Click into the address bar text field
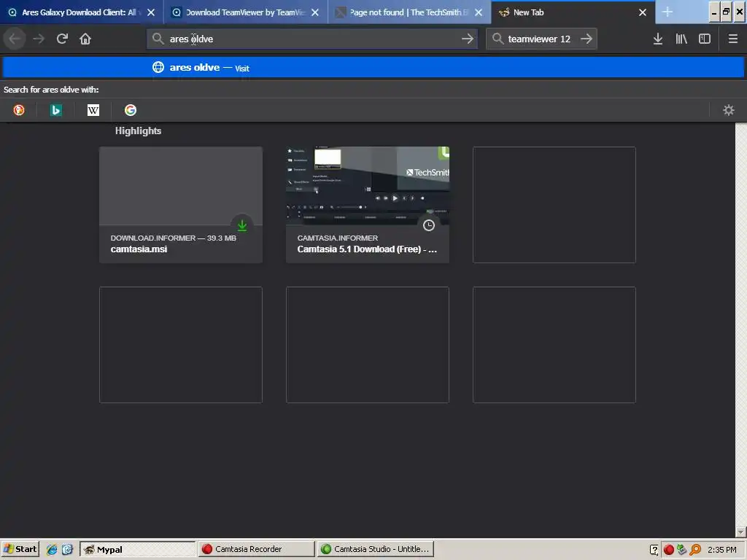Screen dimensions: 747x560 [x=312, y=39]
